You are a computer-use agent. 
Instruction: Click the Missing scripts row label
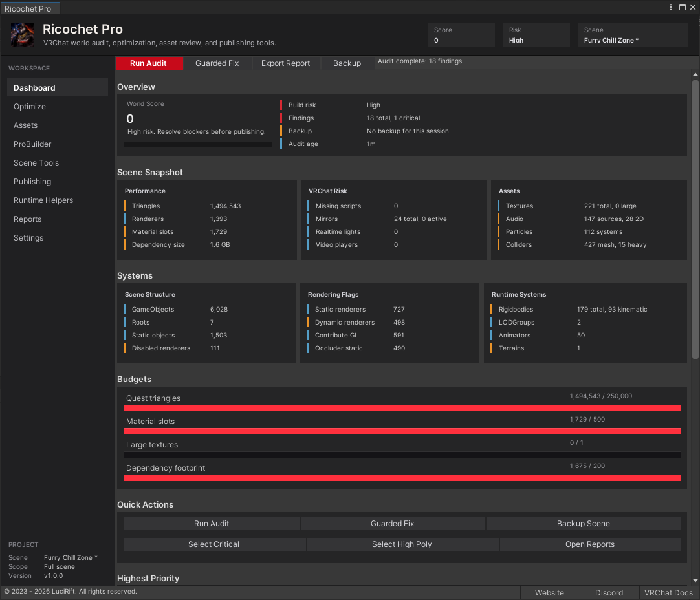[338, 206]
